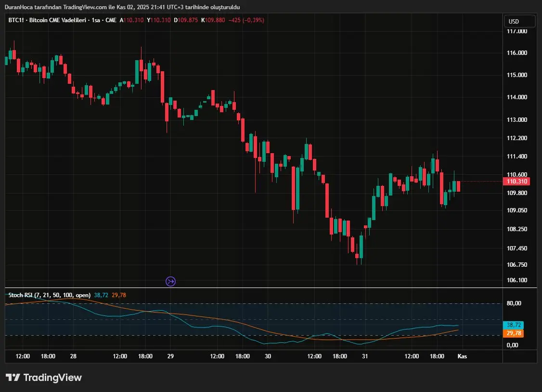Click the 115.000 price axis label
542x392 pixels.
pyautogui.click(x=517, y=75)
